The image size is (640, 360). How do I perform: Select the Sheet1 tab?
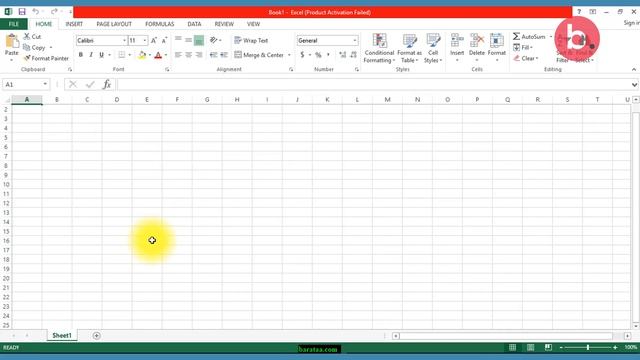click(x=62, y=336)
